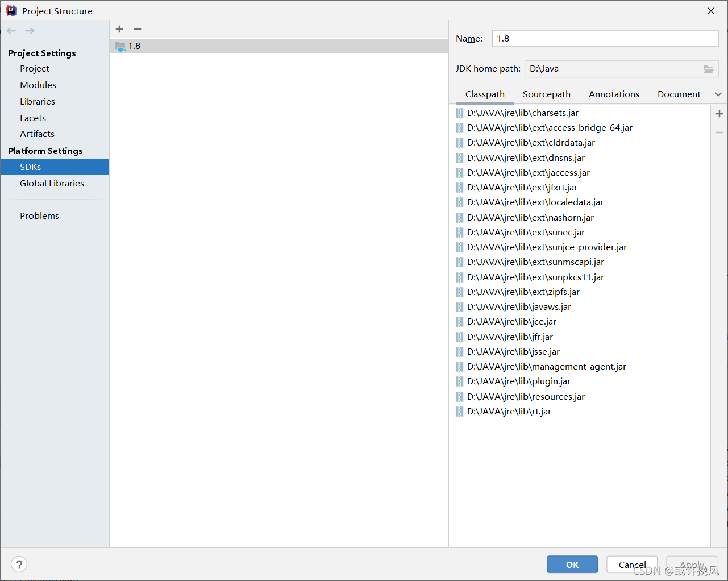Open the JDK home path folder browser icon

708,69
